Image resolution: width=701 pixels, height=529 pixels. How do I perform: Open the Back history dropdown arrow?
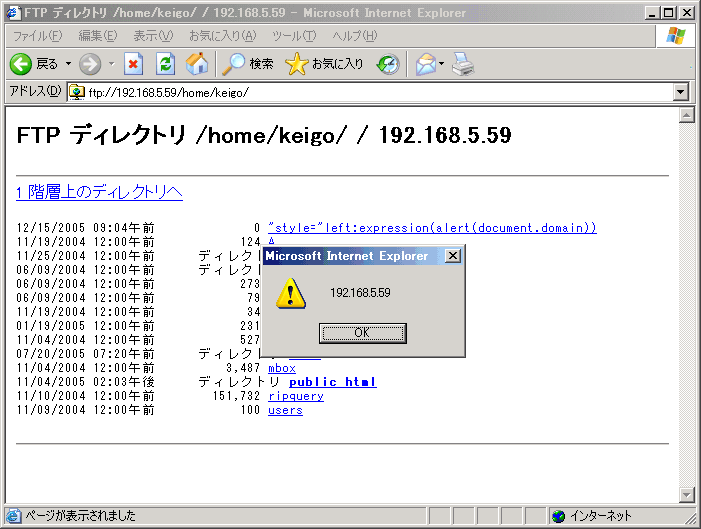coord(68,64)
